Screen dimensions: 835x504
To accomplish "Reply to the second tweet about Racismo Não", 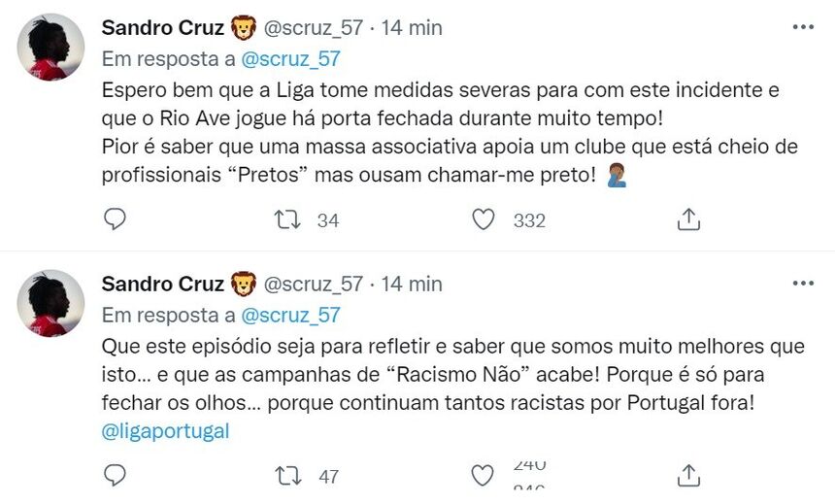I will click(x=115, y=475).
